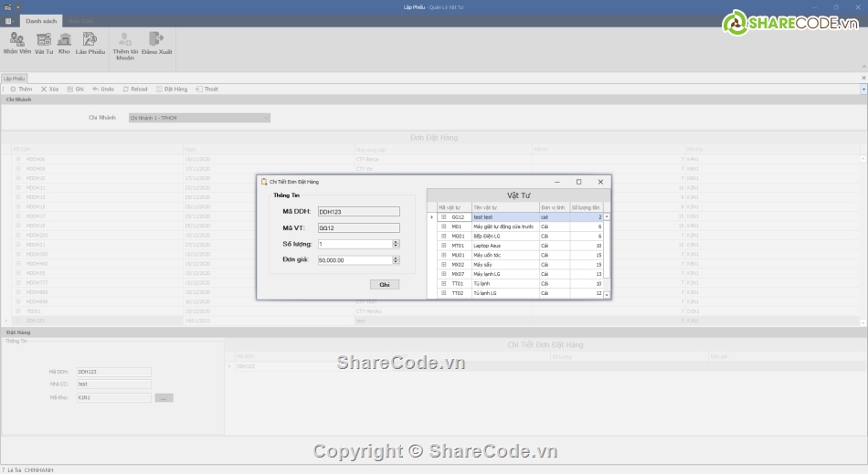Click Undo in the toolbar

103,90
